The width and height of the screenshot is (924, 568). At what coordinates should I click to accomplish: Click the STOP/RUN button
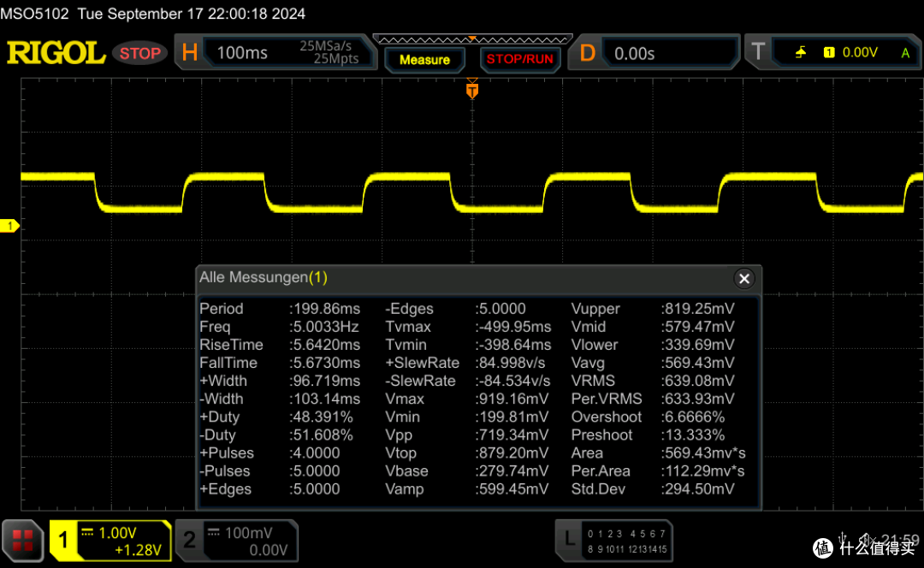coord(519,60)
